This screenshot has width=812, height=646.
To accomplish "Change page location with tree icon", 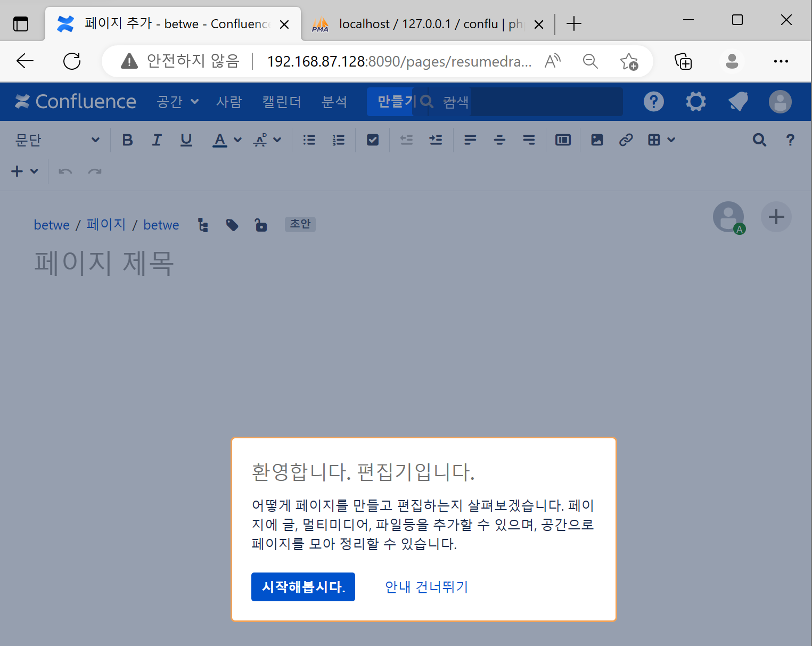I will [x=203, y=225].
